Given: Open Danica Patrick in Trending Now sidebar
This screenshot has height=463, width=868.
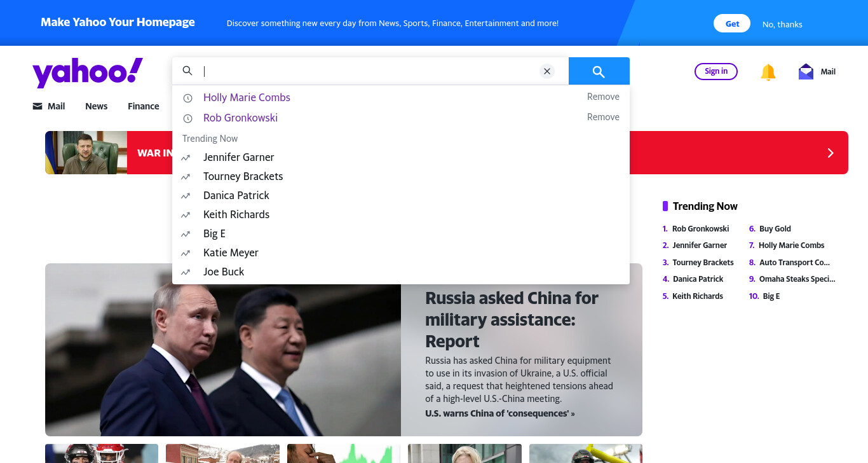Looking at the screenshot, I should point(698,279).
